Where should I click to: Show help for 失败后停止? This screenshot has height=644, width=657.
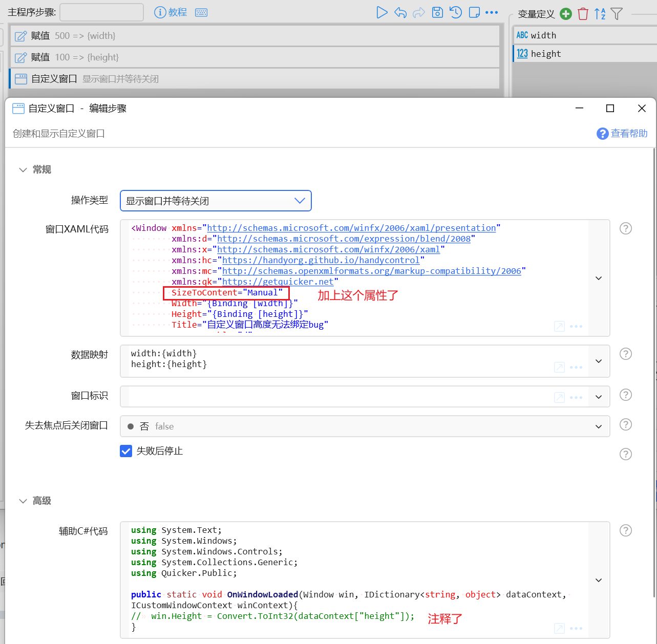(626, 454)
